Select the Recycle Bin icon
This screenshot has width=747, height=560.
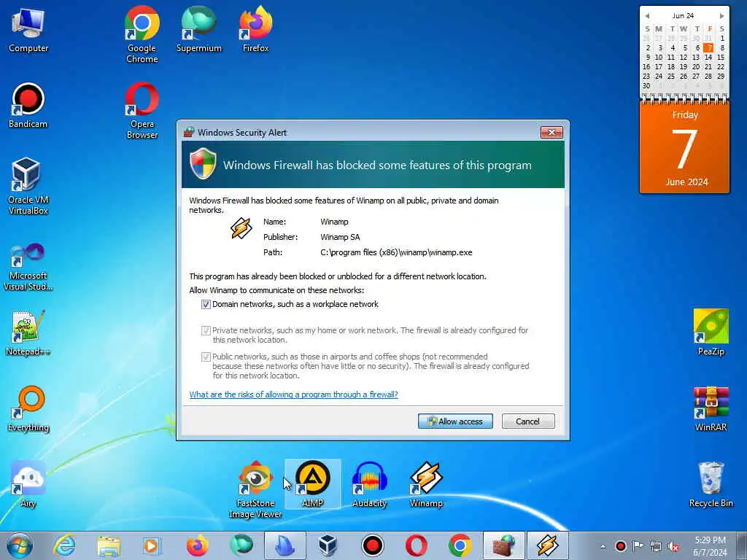tap(711, 485)
